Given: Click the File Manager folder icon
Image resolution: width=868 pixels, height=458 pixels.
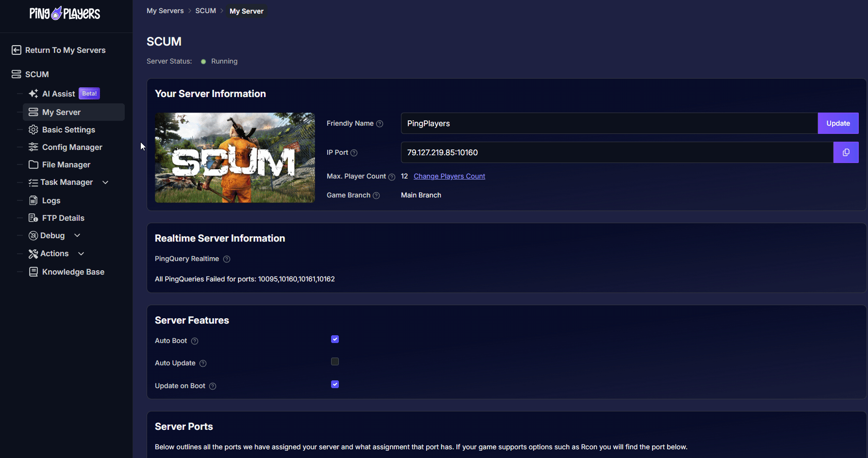Looking at the screenshot, I should pos(33,164).
